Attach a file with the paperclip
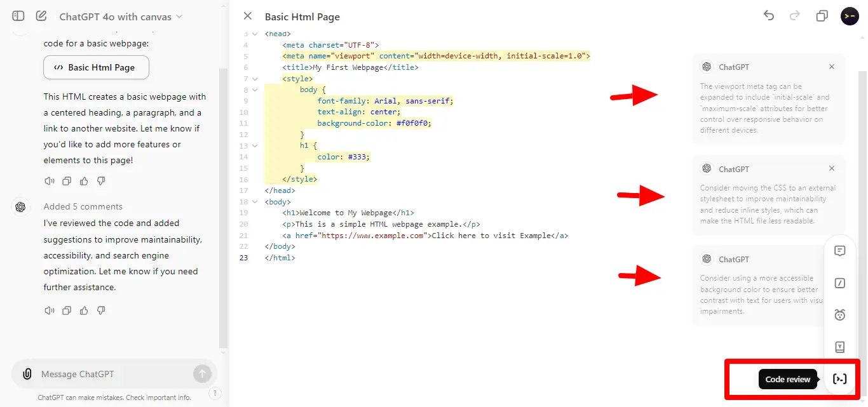868x407 pixels. 26,373
